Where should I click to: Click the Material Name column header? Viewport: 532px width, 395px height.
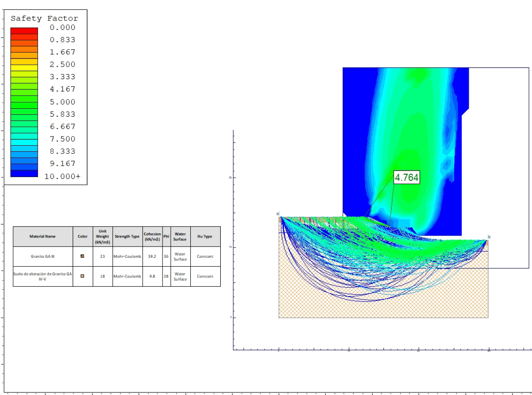pos(43,237)
